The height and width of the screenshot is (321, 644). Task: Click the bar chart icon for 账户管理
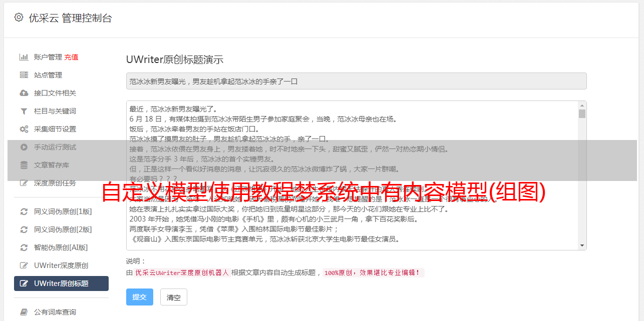point(24,57)
